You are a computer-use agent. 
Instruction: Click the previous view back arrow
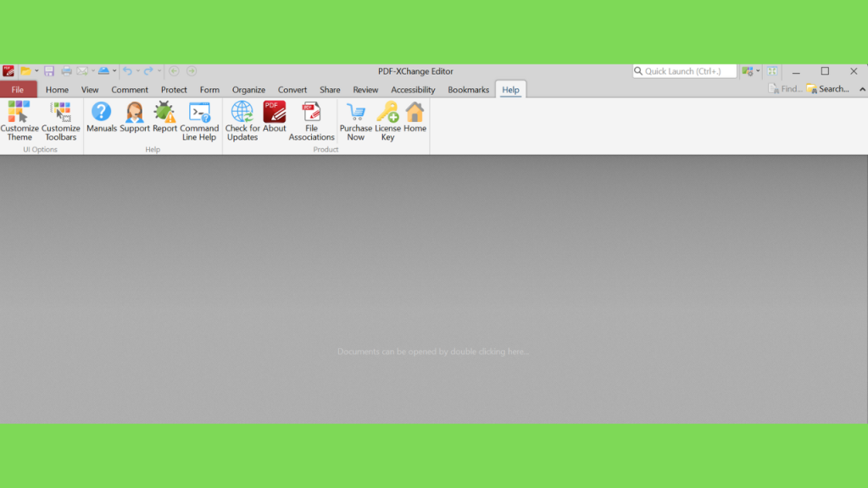(x=174, y=71)
